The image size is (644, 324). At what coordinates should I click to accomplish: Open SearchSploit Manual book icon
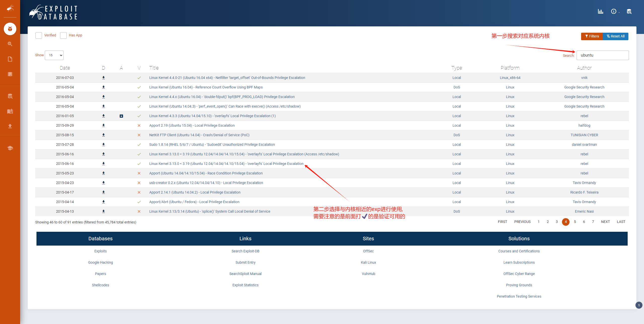10,111
